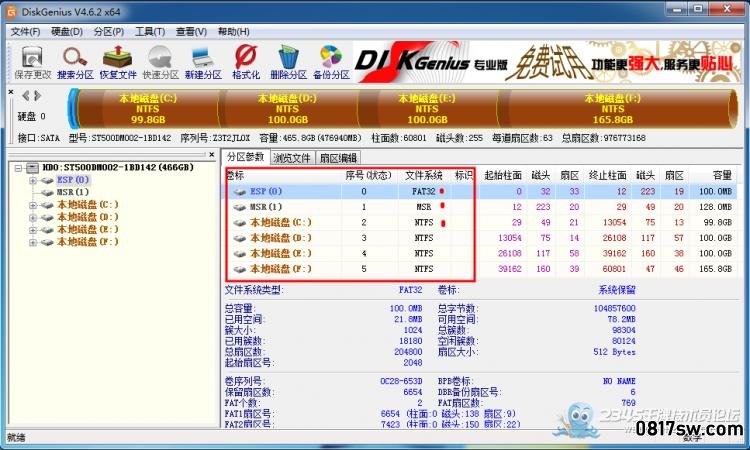Screen dimensions: 750x450
Task: Click the 就绪 status bar text
Action: (x=16, y=438)
